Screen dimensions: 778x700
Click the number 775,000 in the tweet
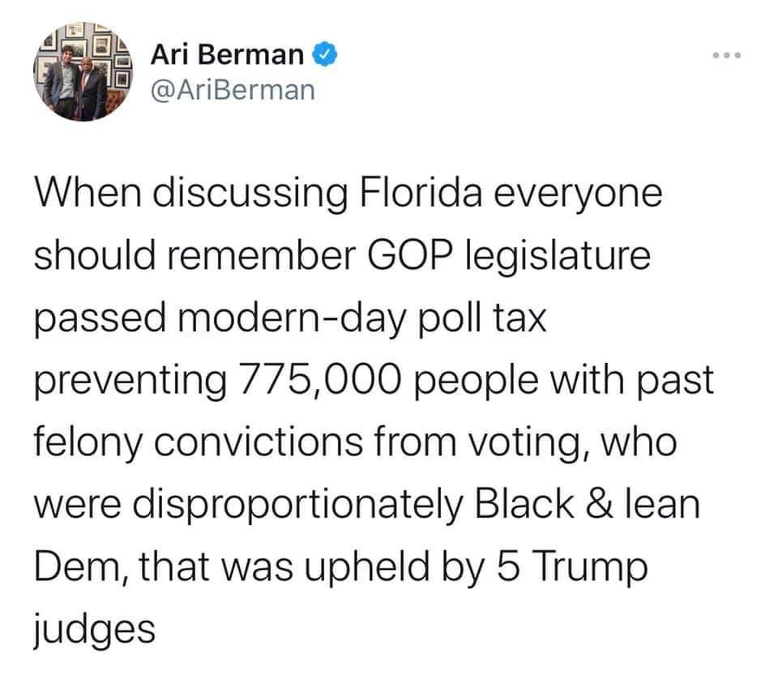click(320, 380)
